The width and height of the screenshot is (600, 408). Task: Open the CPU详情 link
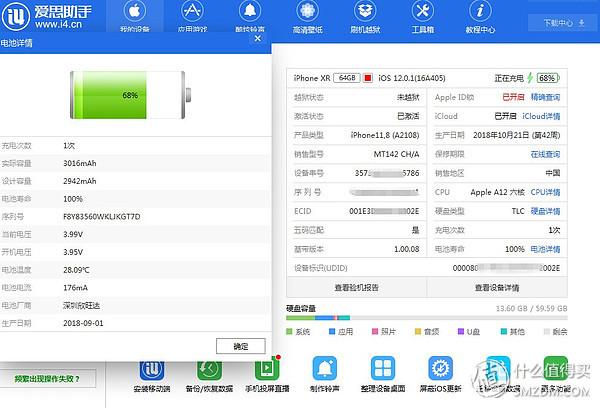click(545, 192)
